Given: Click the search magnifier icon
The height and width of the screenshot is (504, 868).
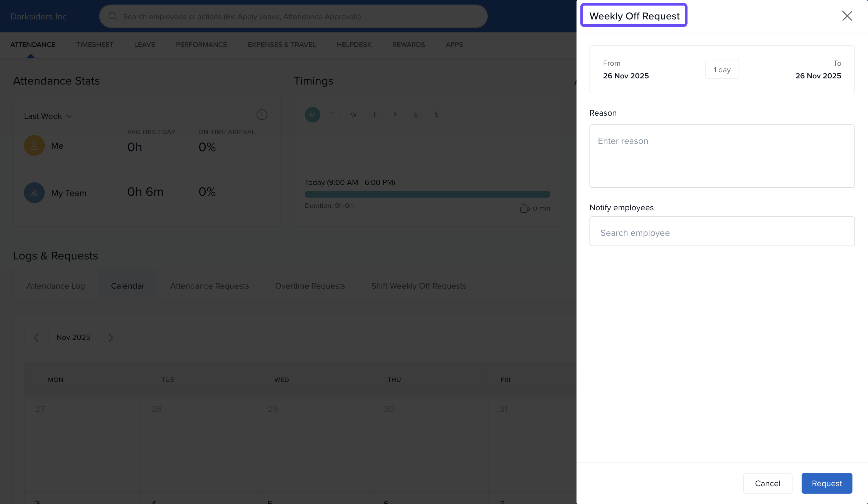Looking at the screenshot, I should point(113,16).
